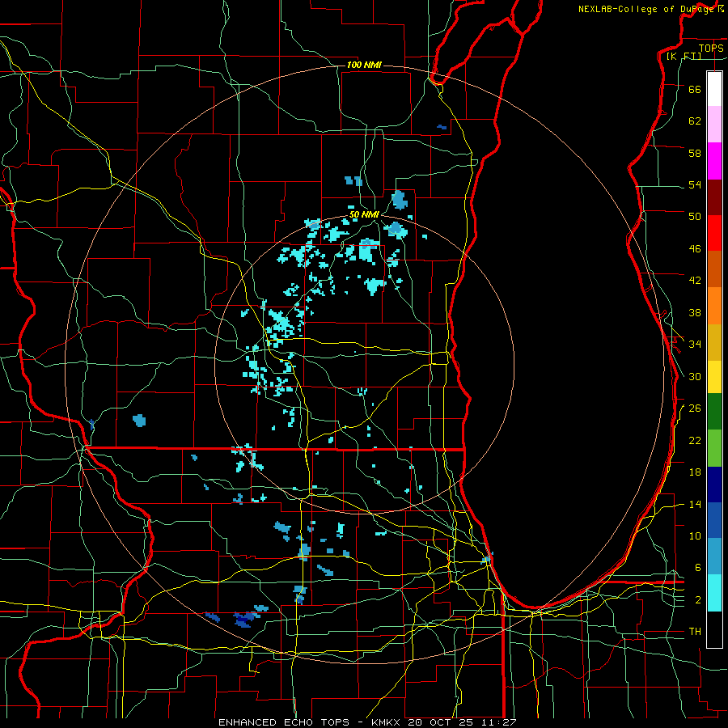Click the legend value "14"
The image size is (728, 728).
(x=695, y=505)
